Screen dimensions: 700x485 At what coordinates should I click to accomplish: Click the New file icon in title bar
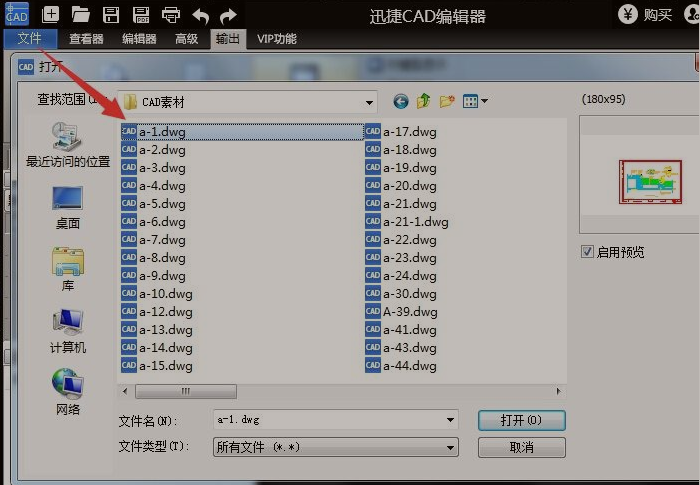(x=50, y=15)
